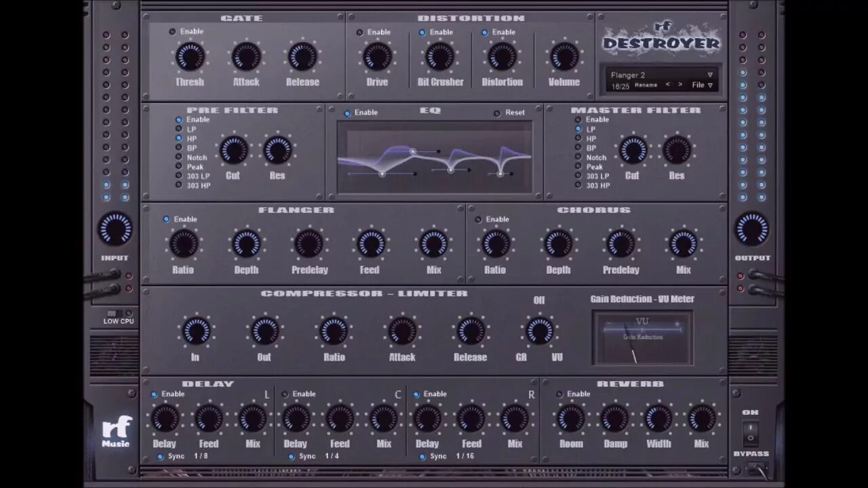868x488 pixels.
Task: Select HP in the Pre Filter
Action: click(179, 138)
